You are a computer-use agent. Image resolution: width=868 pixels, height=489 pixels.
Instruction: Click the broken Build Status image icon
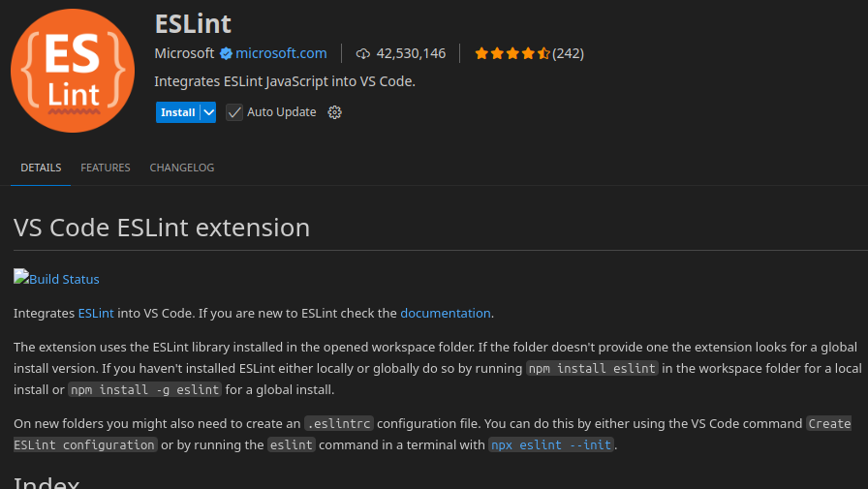coord(21,277)
